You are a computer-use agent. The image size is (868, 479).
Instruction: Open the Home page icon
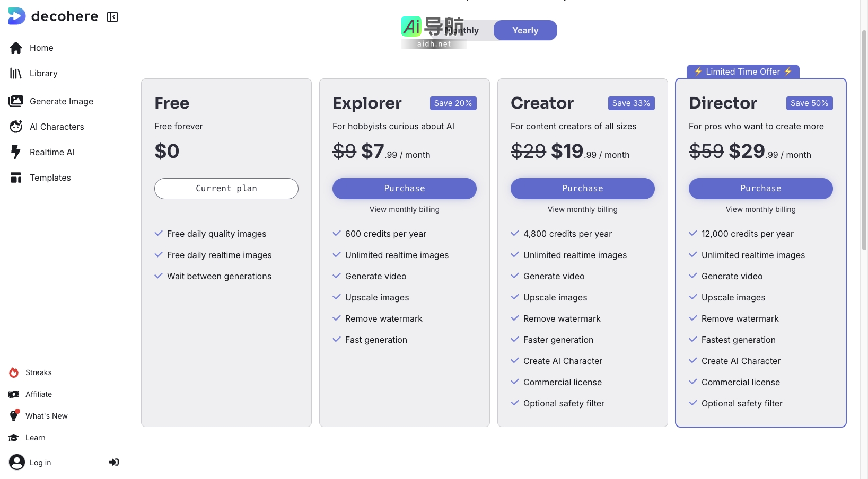point(16,48)
